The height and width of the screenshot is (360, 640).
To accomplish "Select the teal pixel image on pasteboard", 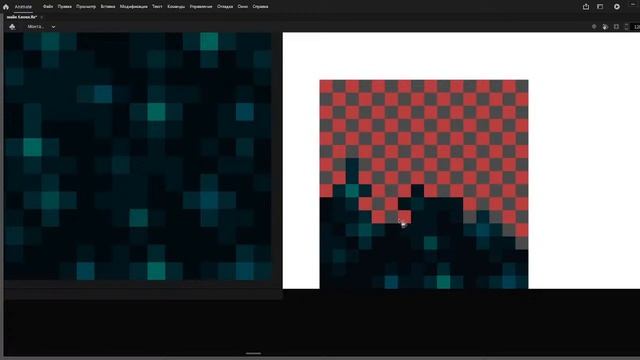I will click(x=138, y=156).
